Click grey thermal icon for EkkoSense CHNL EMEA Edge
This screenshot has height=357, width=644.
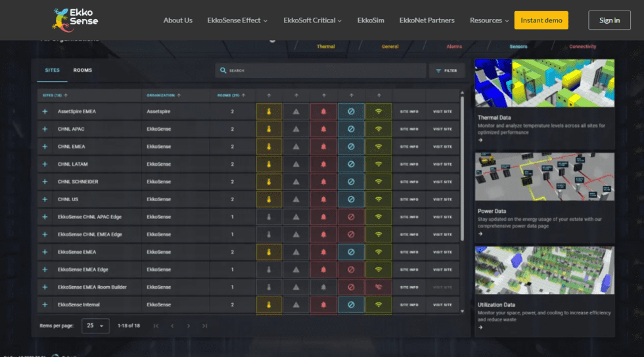tap(269, 235)
